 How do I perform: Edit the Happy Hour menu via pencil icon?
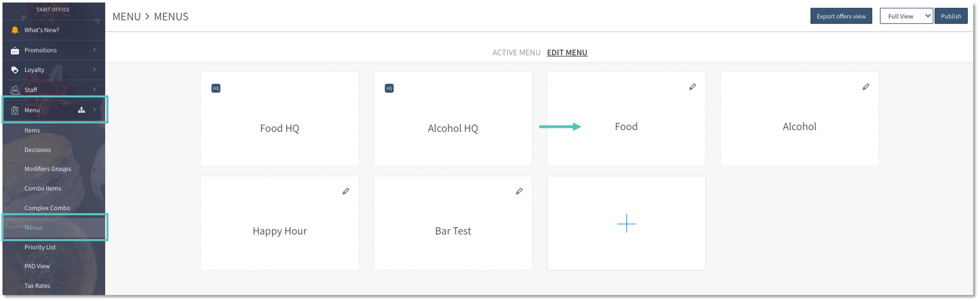pyautogui.click(x=345, y=191)
